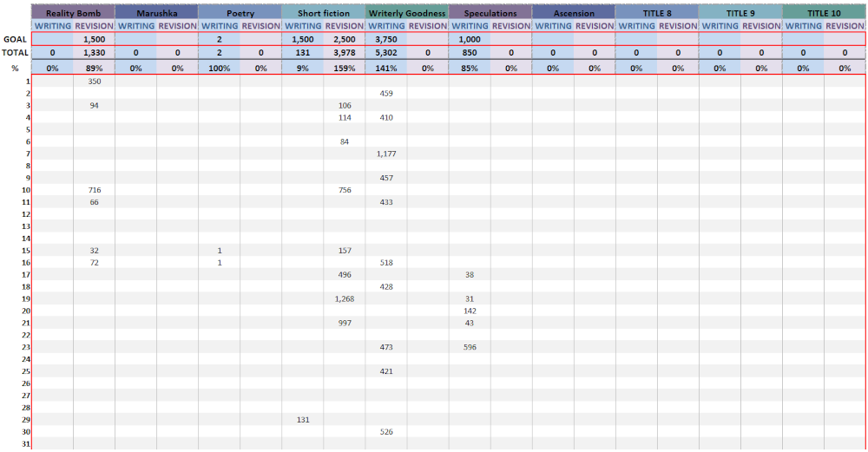868x452 pixels.
Task: Click the Poetry goal cell containing 2
Action: click(220, 39)
